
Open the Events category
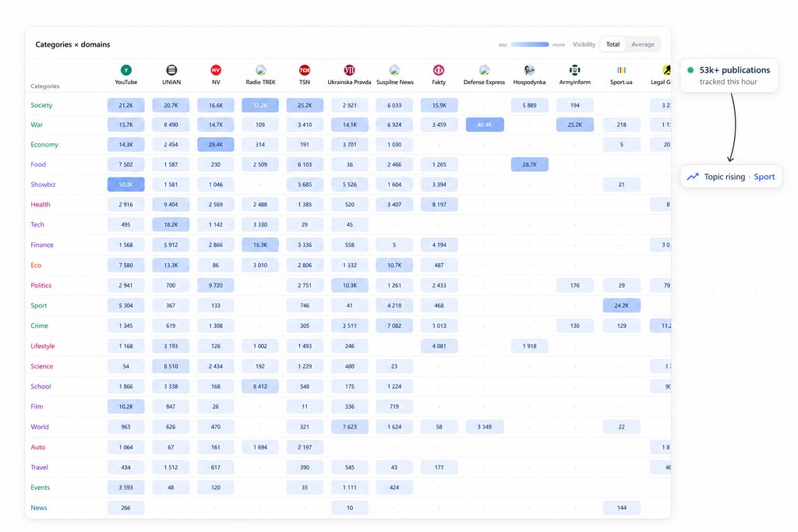point(41,488)
